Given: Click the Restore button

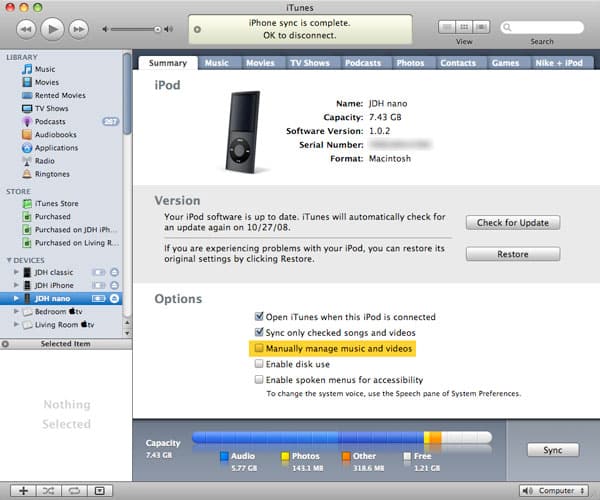Looking at the screenshot, I should click(x=513, y=254).
